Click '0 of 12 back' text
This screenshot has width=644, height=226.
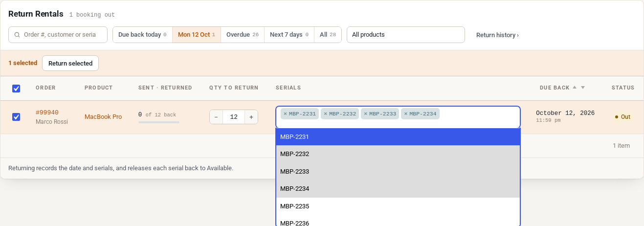pyautogui.click(x=157, y=114)
